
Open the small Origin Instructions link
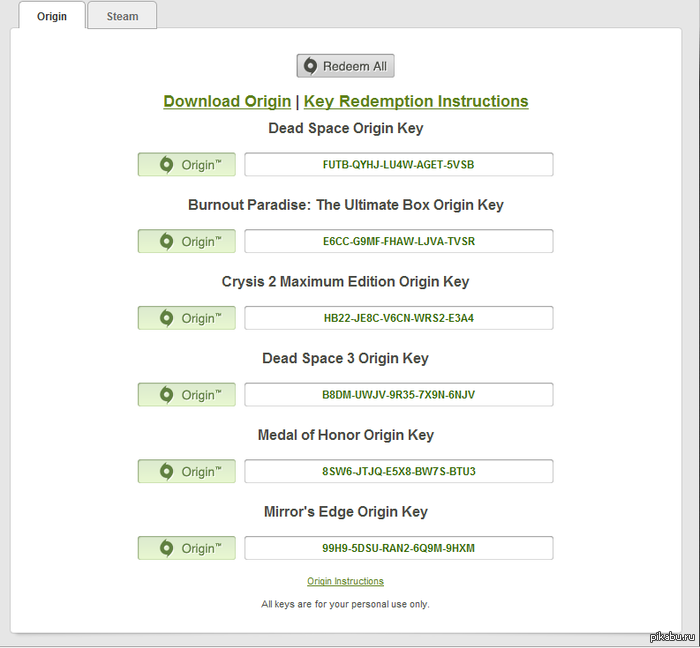click(x=345, y=581)
